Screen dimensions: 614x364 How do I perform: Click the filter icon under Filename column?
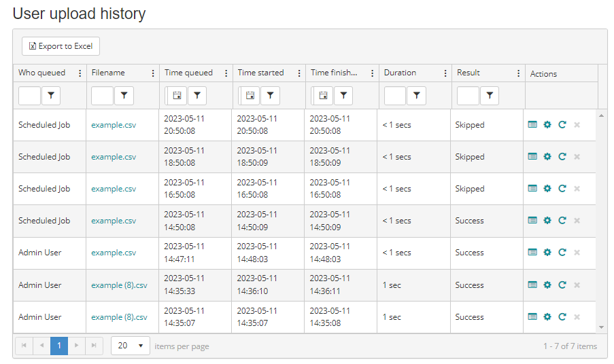pos(124,96)
